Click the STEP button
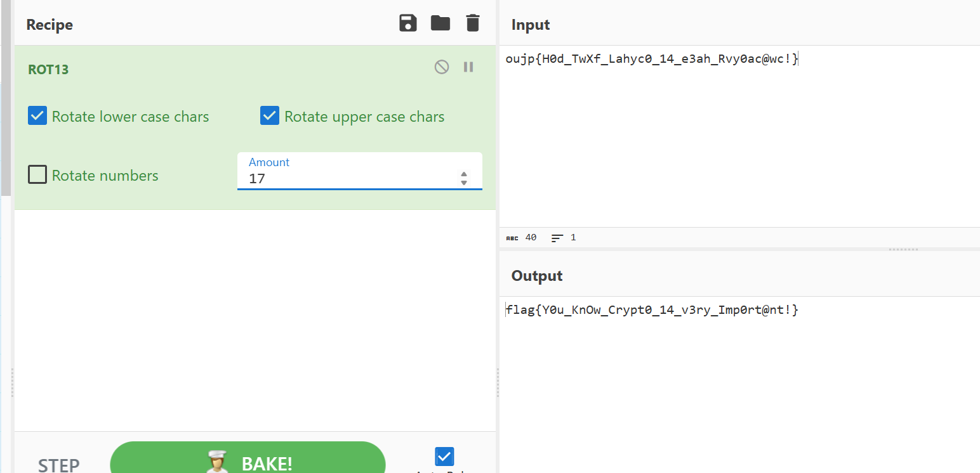 [x=59, y=465]
